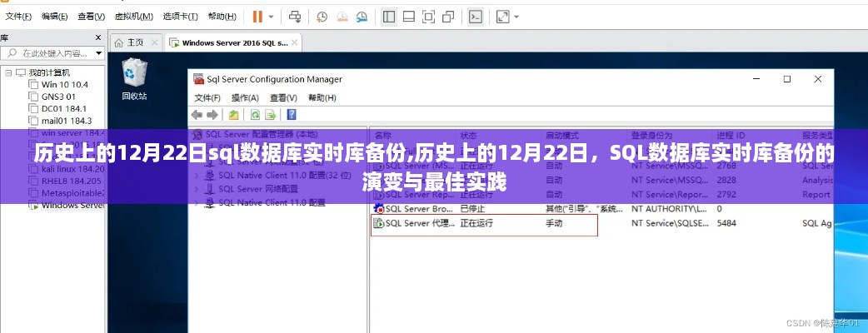This screenshot has height=333, width=868.
Task: Open the 选项卡(T) menu
Action: pyautogui.click(x=181, y=17)
